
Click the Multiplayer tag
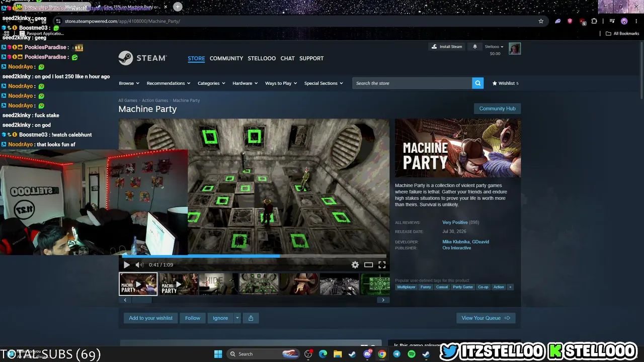point(406,287)
